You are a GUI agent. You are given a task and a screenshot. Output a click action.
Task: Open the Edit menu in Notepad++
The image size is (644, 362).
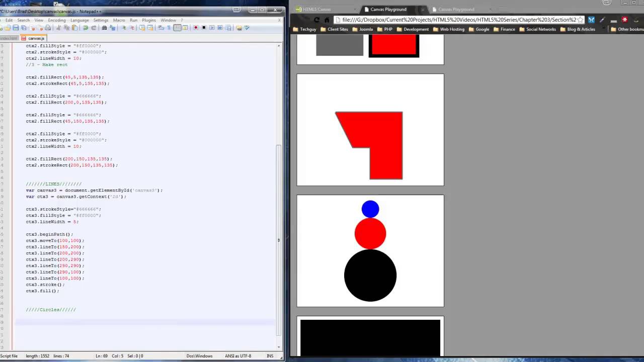9,20
